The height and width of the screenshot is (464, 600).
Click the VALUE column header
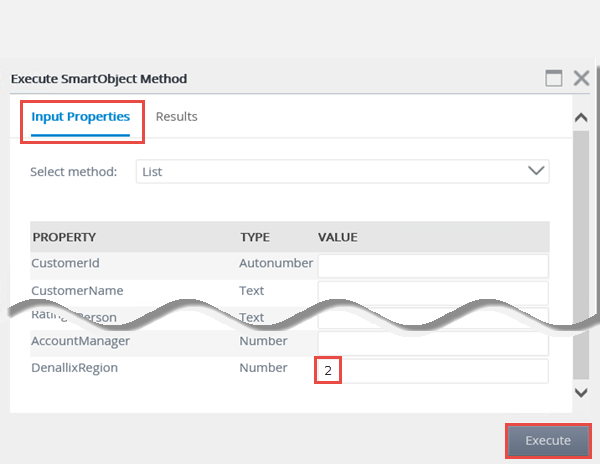point(338,237)
